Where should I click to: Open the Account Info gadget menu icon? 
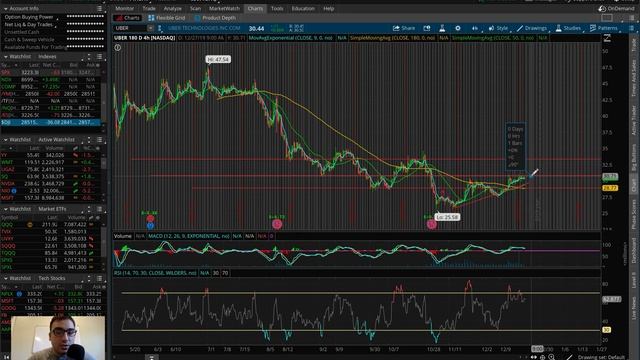pos(100,9)
